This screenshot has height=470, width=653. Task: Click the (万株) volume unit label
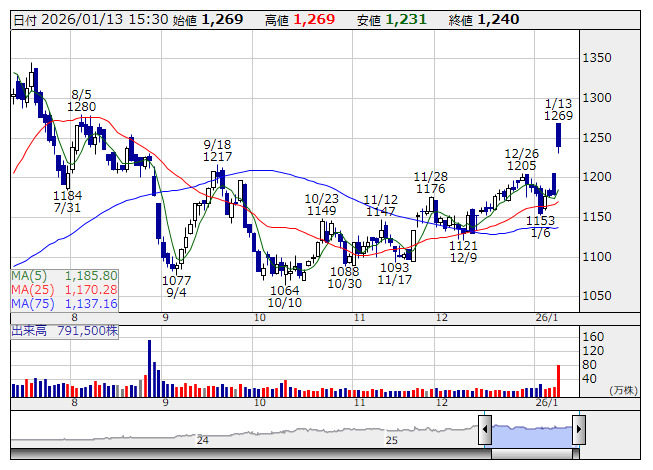point(623,390)
